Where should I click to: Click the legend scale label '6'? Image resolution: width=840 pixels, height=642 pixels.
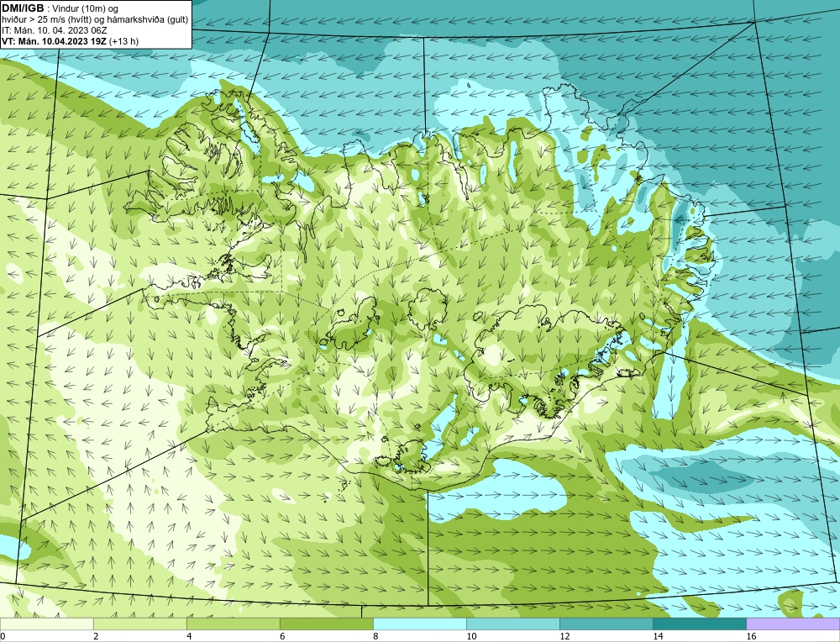click(x=282, y=636)
